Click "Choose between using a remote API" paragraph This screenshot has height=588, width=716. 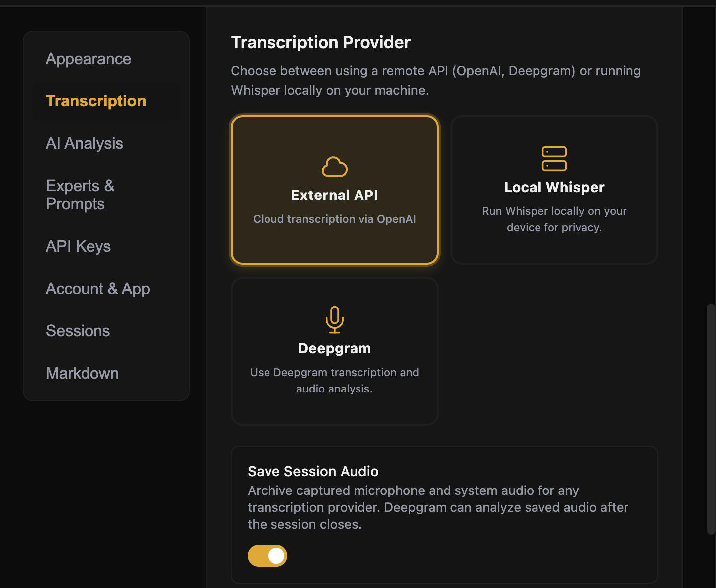click(x=436, y=80)
